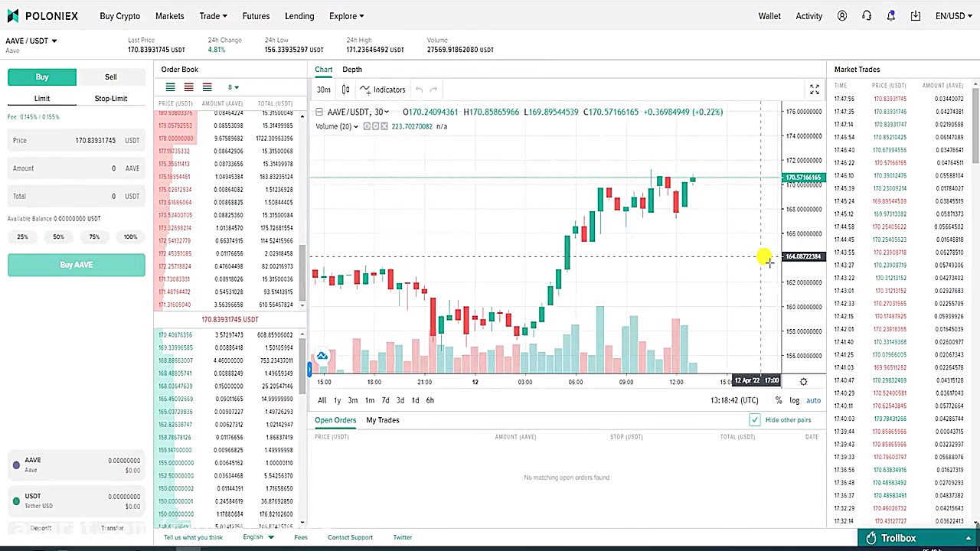Open the Activity link

pos(808,16)
